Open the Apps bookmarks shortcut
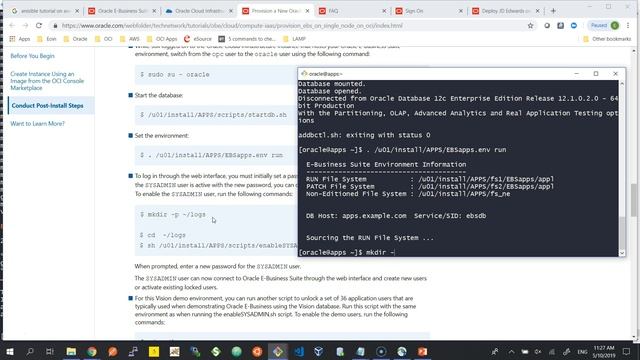This screenshot has width=640, height=360. point(20,39)
